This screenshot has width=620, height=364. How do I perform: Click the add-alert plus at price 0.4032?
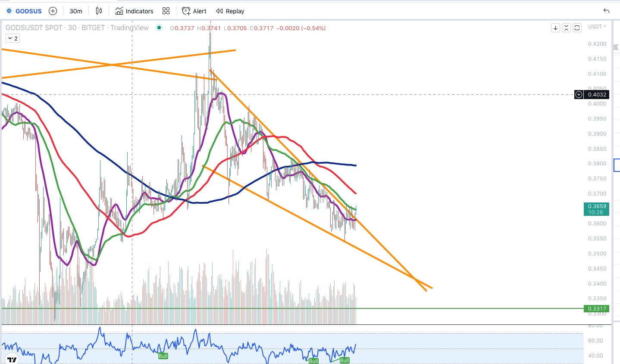(579, 94)
